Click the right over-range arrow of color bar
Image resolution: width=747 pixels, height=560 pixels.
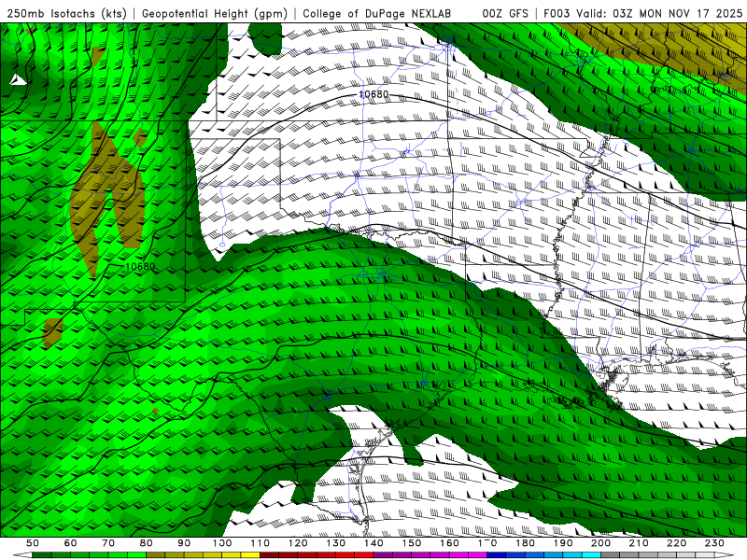click(725, 555)
